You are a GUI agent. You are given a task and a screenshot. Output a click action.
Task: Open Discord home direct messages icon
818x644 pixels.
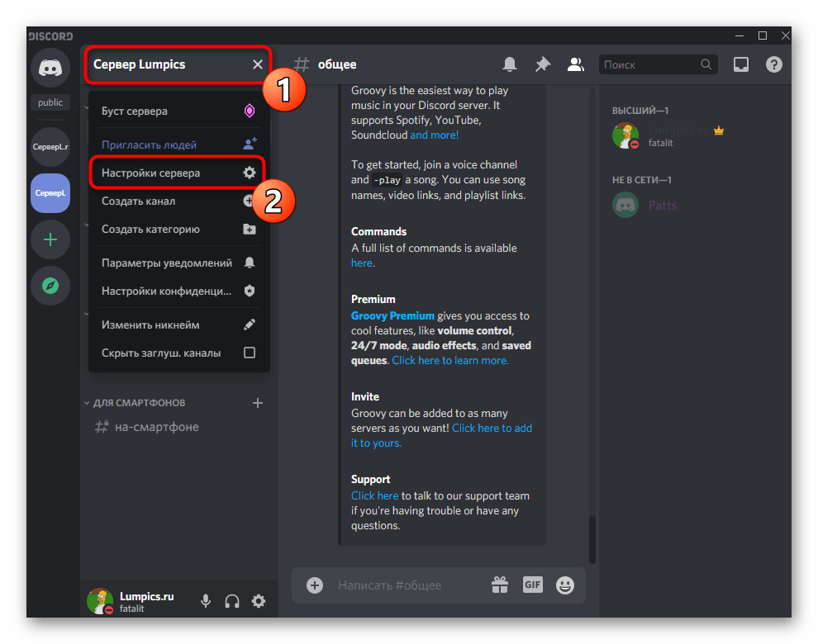pos(50,68)
